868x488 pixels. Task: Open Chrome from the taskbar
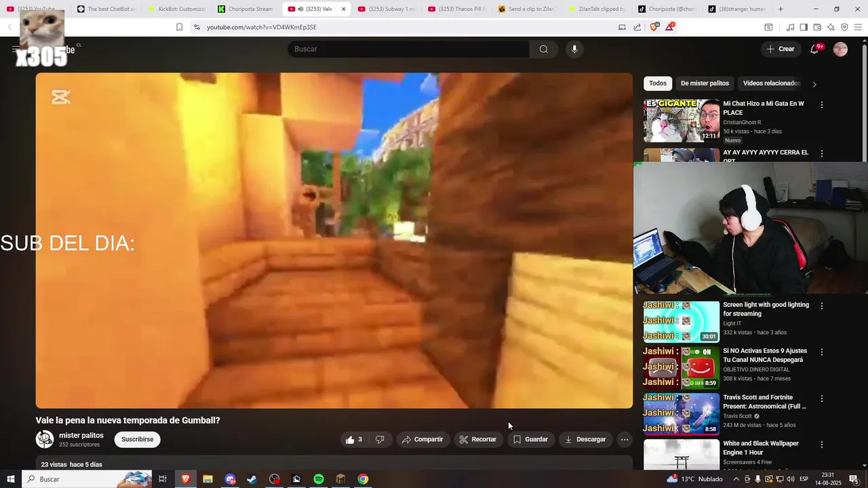coord(363,479)
